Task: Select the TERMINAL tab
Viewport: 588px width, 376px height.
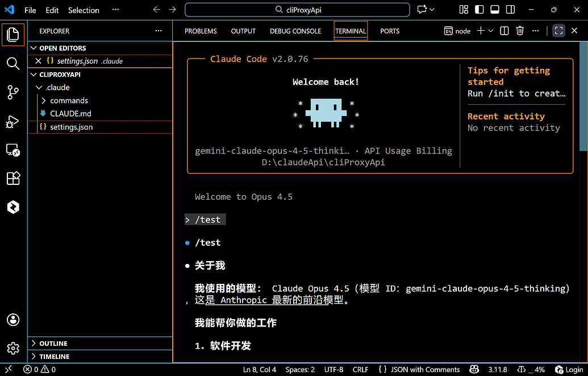Action: point(351,31)
